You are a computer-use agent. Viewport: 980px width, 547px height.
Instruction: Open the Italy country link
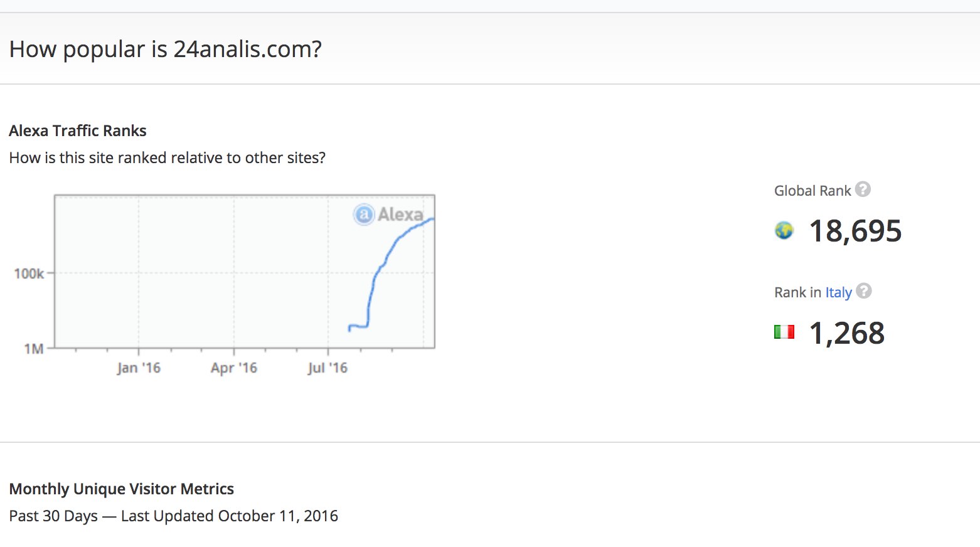[x=838, y=292]
